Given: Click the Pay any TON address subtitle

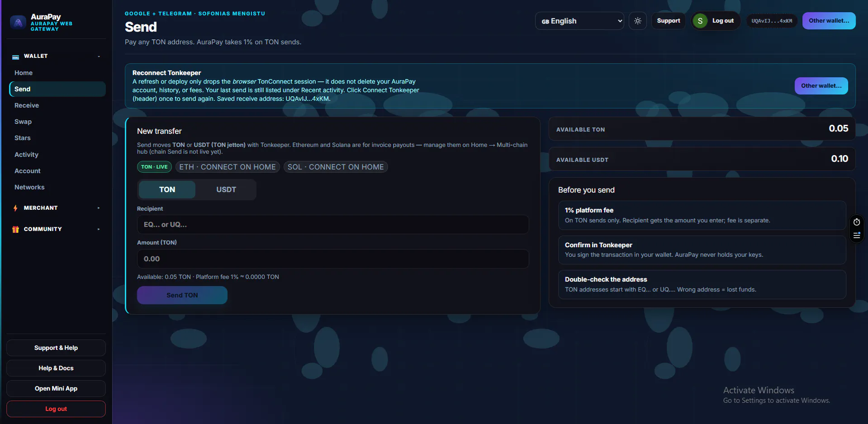Looking at the screenshot, I should 213,42.
